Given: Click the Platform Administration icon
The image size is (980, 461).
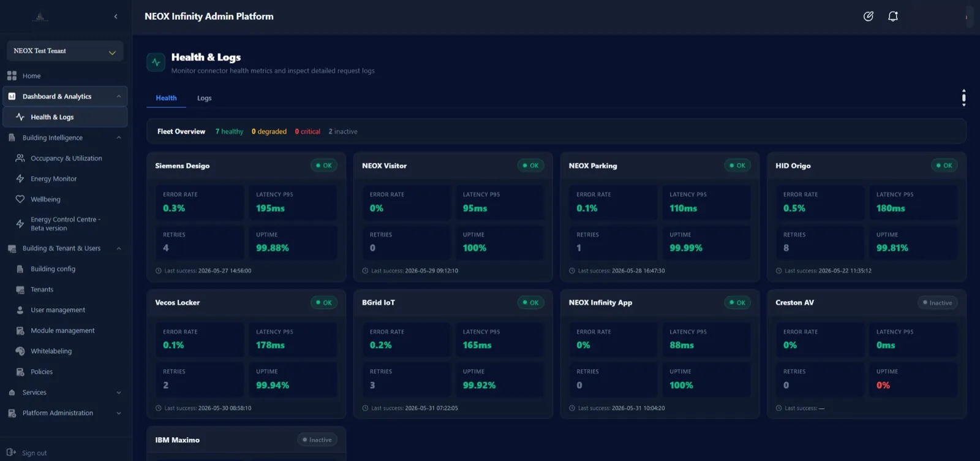Looking at the screenshot, I should point(12,413).
